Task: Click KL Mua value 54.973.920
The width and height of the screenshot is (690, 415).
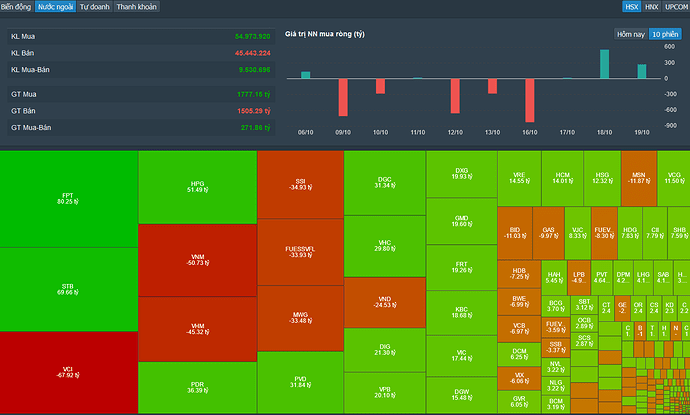Action: [x=252, y=37]
